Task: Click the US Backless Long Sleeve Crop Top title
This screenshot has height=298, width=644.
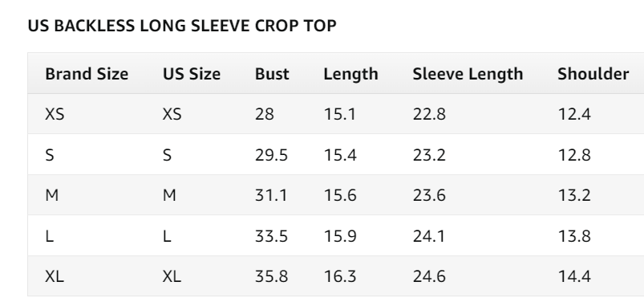Action: (x=182, y=26)
